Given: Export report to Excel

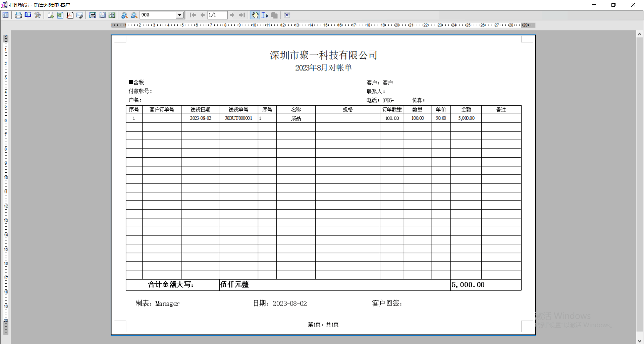Looking at the screenshot, I should 60,15.
